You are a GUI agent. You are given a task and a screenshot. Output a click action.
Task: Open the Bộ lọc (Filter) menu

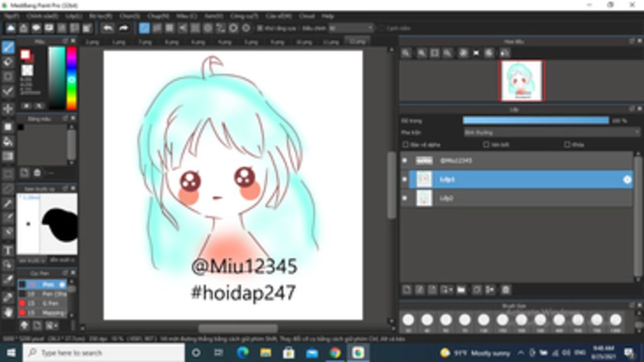pyautogui.click(x=101, y=16)
